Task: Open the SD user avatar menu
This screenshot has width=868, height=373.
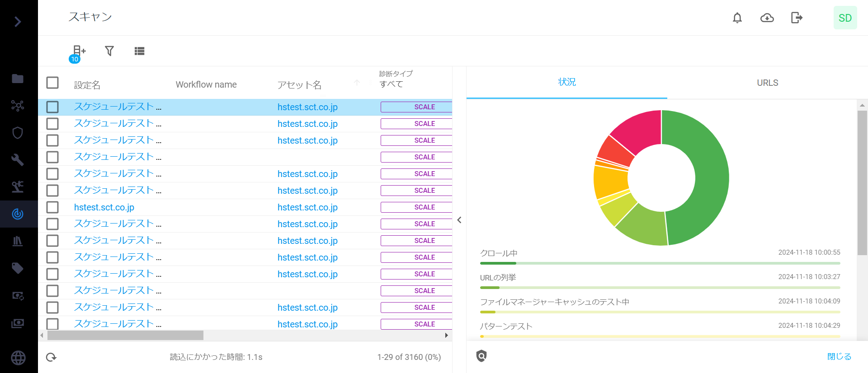Action: [x=845, y=18]
